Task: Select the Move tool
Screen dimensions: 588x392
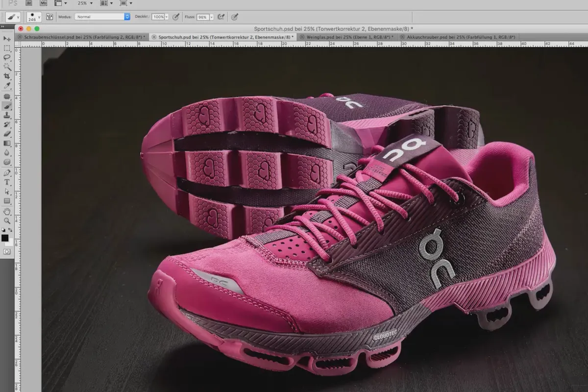Action: (x=7, y=39)
